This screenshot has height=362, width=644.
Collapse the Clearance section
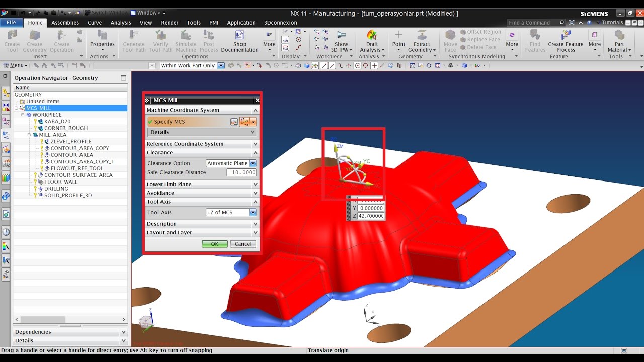pyautogui.click(x=202, y=153)
